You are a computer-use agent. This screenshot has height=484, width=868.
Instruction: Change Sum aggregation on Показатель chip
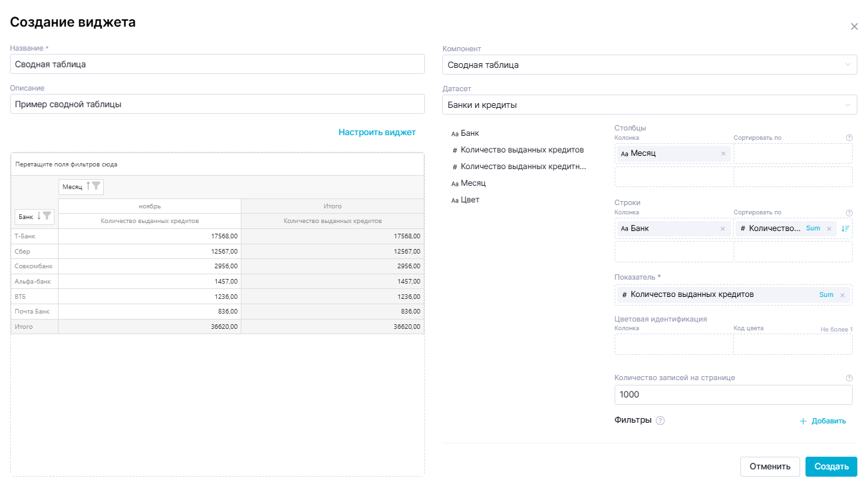coord(826,295)
